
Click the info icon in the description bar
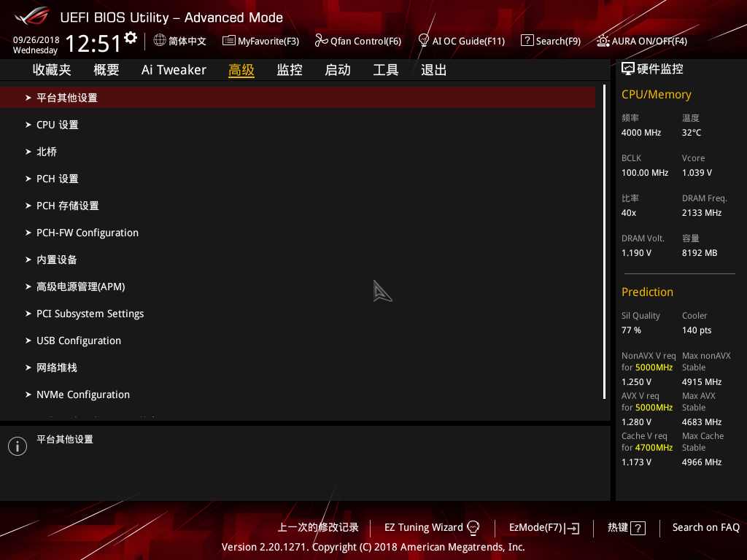click(17, 446)
